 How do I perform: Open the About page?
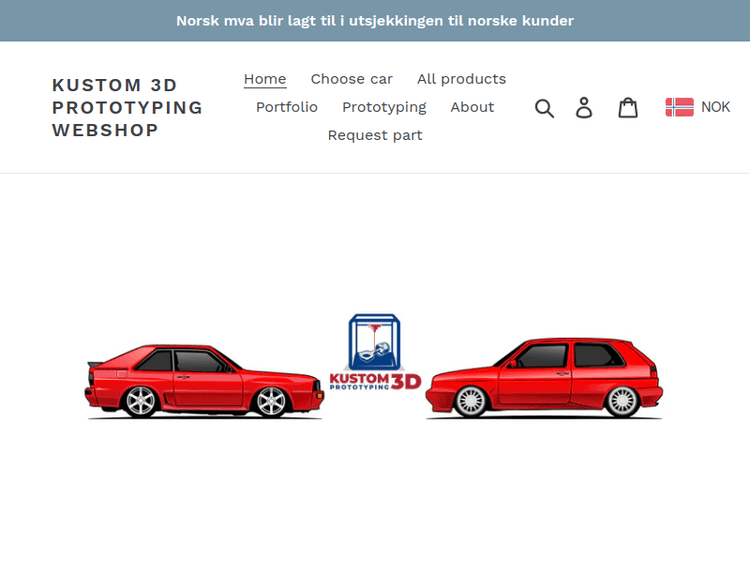pos(472,107)
